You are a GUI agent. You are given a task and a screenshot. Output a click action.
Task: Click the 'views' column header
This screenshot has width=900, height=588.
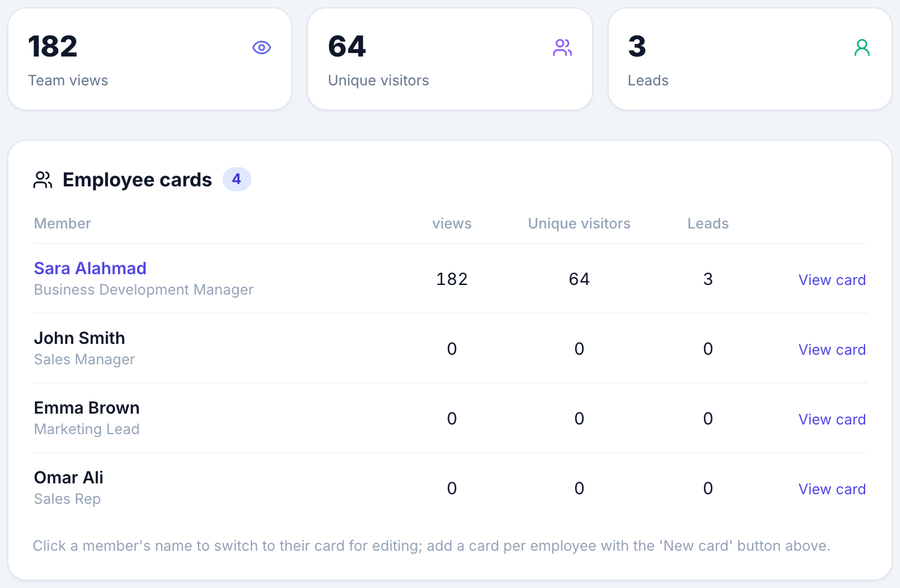point(452,224)
